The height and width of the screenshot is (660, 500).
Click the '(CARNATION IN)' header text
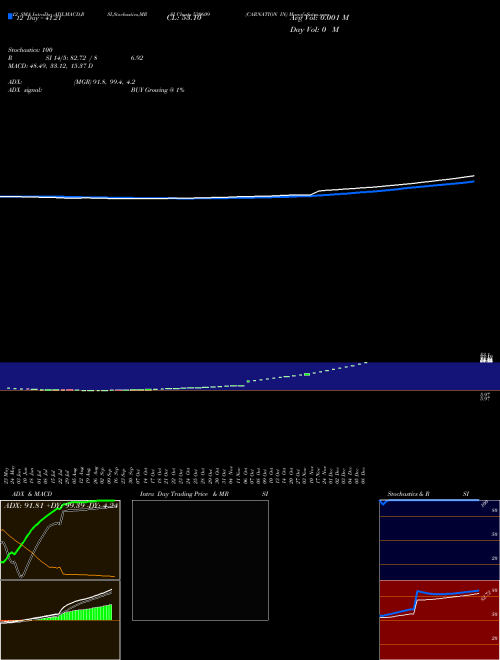[266, 14]
